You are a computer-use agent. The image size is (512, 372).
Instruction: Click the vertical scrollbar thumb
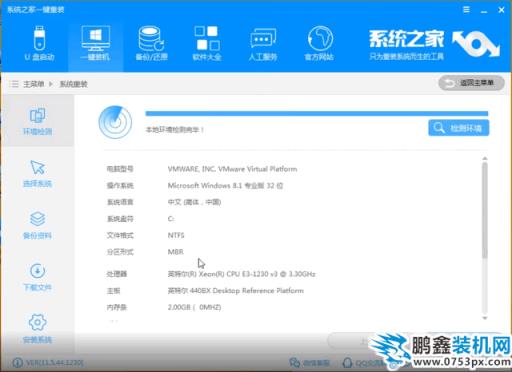[485, 210]
